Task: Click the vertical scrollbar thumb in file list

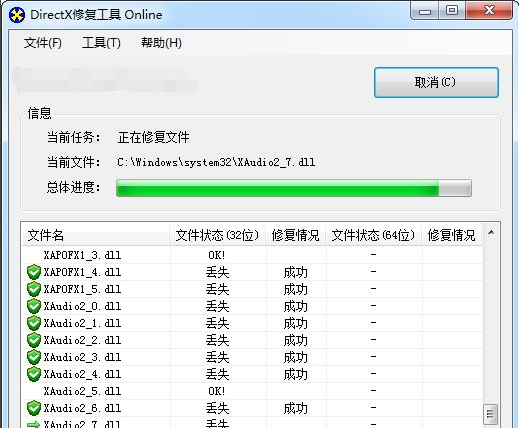Action: (490, 414)
